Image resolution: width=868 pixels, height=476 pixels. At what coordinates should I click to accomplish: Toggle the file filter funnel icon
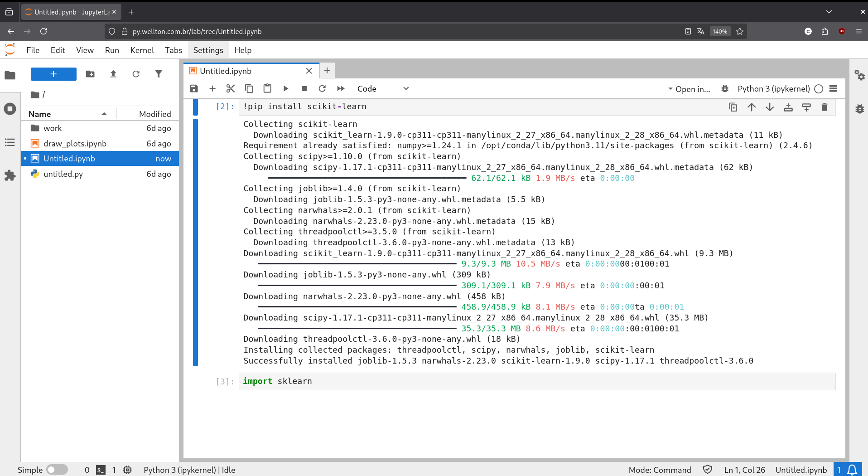click(x=159, y=74)
